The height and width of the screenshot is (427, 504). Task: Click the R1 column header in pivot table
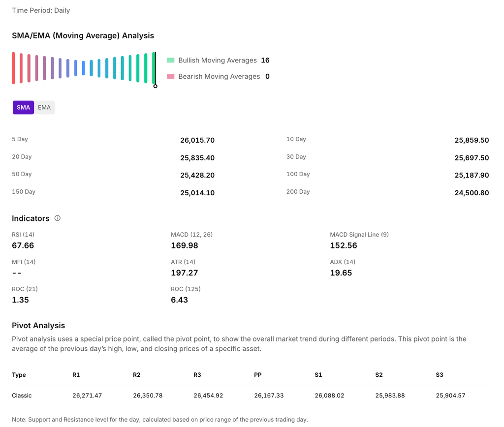[76, 375]
